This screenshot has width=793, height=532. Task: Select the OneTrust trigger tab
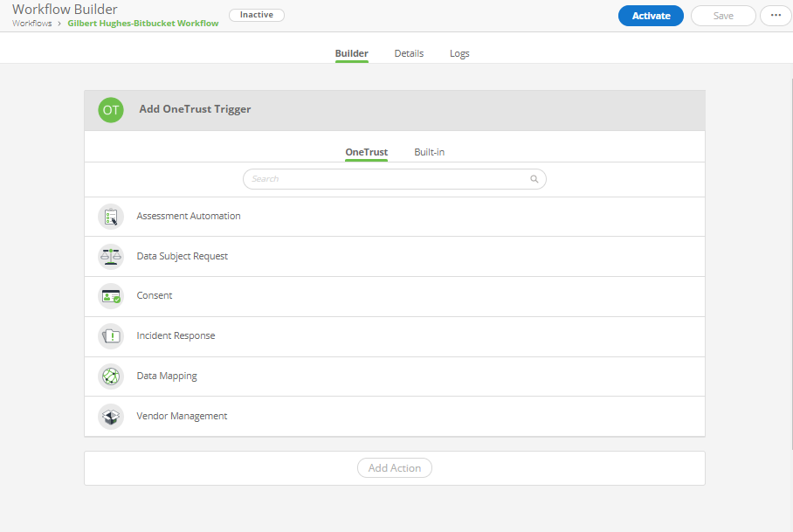(x=366, y=151)
